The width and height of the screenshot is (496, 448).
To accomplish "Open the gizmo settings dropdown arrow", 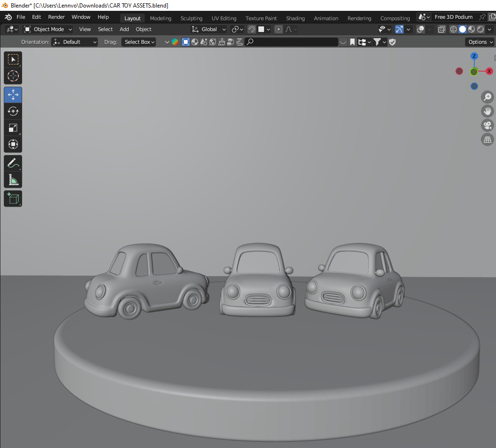I will (408, 29).
